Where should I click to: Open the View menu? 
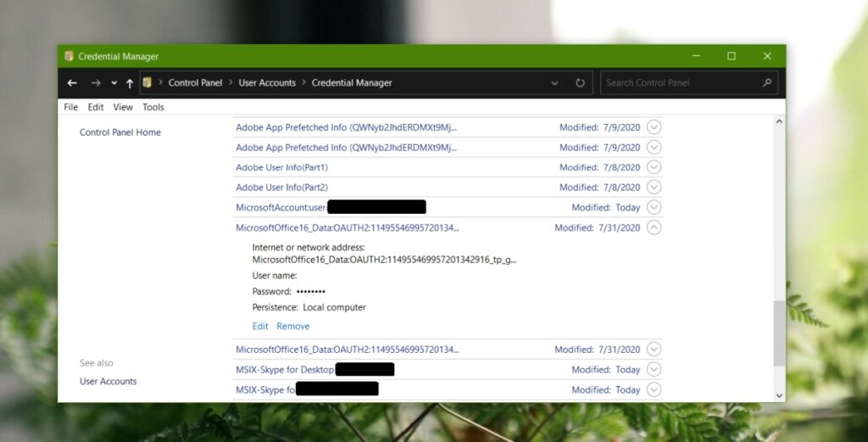click(123, 107)
